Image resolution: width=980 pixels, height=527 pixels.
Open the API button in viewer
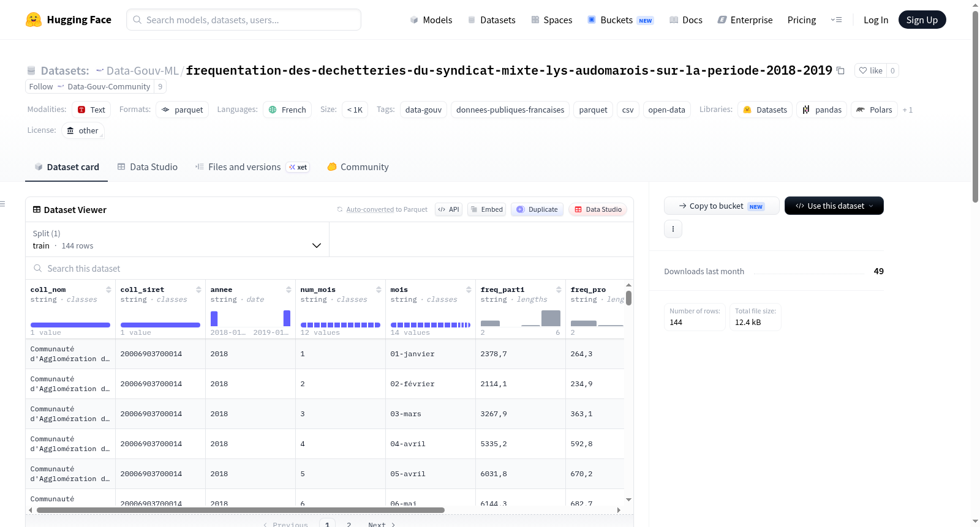pos(449,209)
